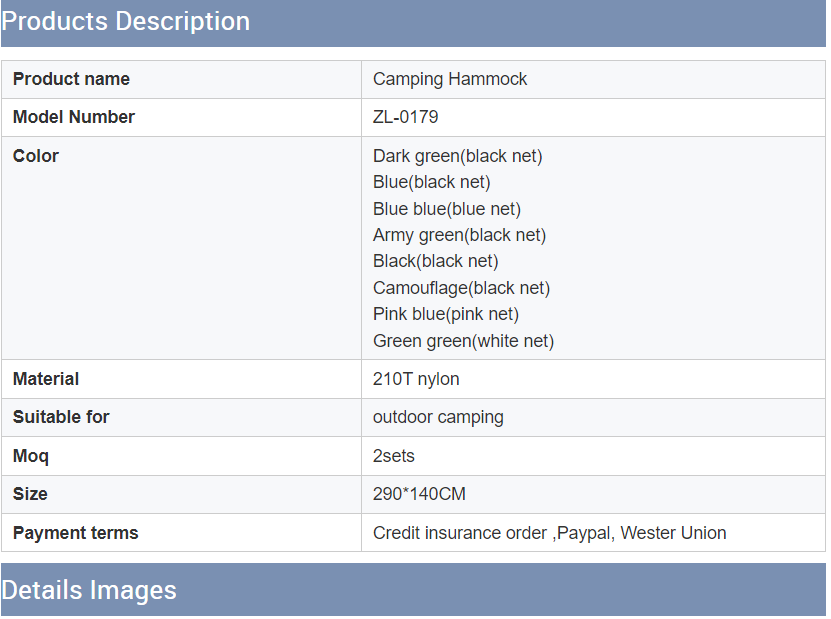Viewport: 831px width, 619px height.
Task: Click the Credit insurance order payment text
Action: point(460,533)
